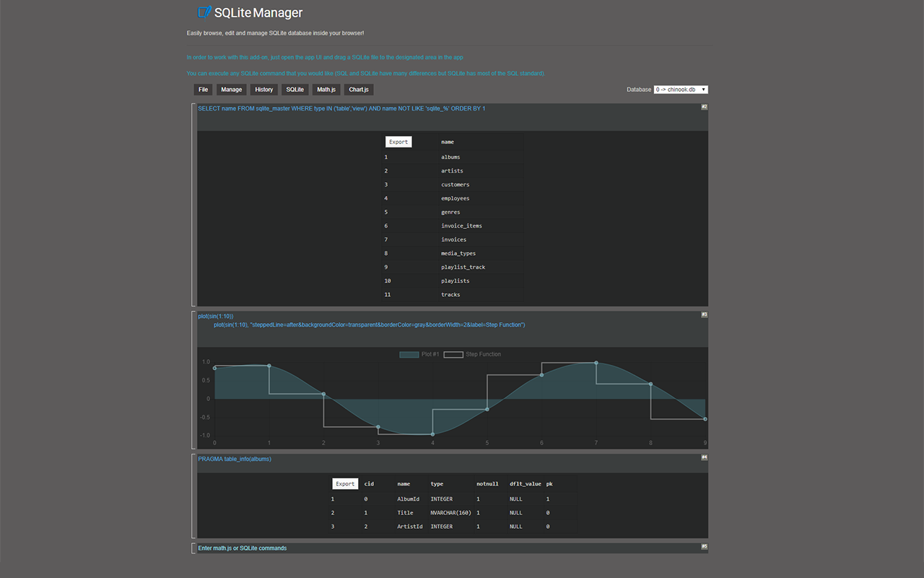Select the 'media_types' row

[453, 253]
